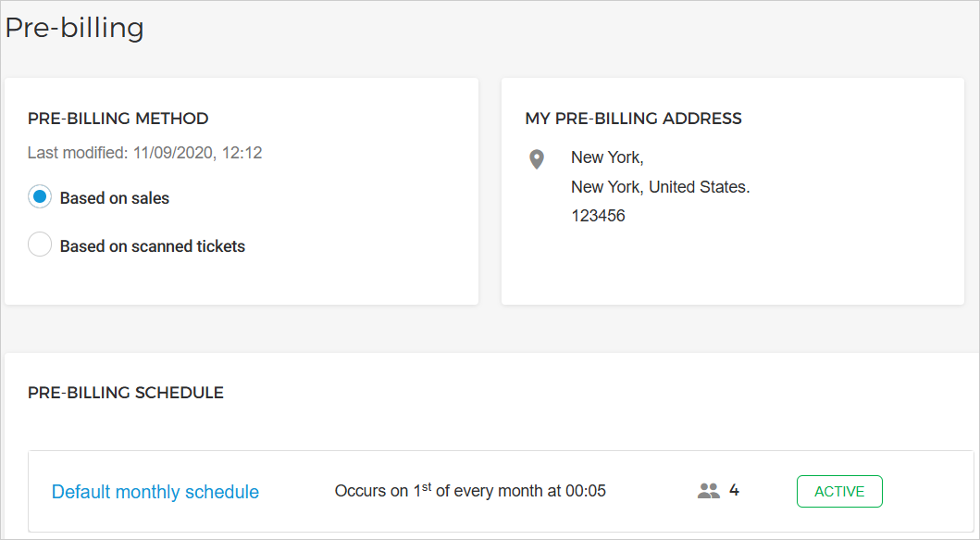Click the Last modified date text
This screenshot has width=980, height=540.
144,153
